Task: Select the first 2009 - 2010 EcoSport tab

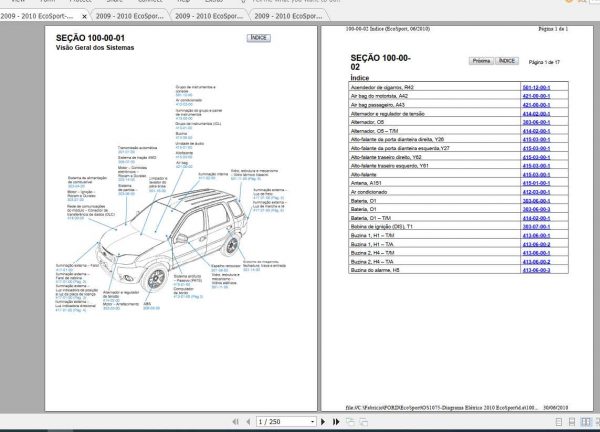Action: point(40,16)
